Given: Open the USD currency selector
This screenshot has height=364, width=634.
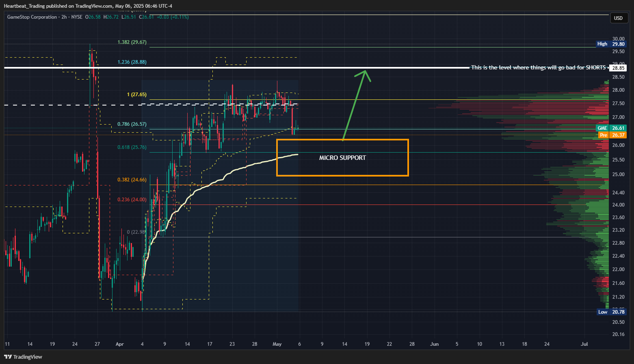Looking at the screenshot, I should coord(619,18).
